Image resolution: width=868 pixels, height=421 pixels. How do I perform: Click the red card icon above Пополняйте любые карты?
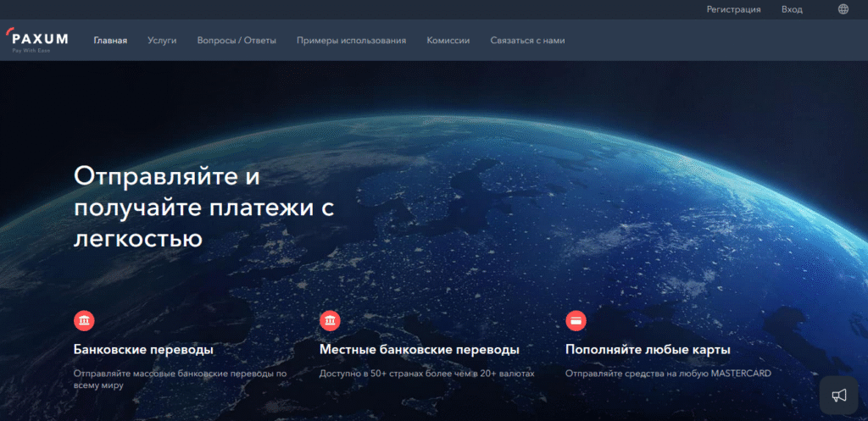[x=576, y=321]
